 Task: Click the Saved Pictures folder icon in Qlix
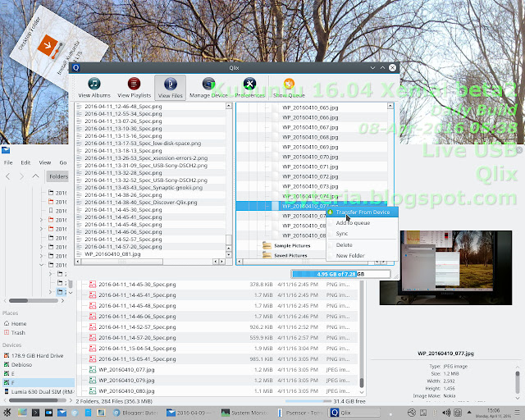click(267, 255)
